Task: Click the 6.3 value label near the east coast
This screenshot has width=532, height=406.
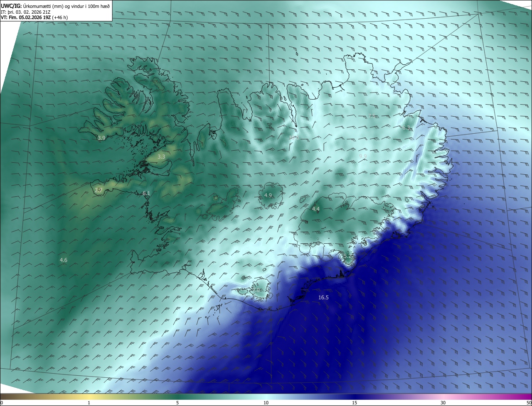Action: tap(406, 128)
